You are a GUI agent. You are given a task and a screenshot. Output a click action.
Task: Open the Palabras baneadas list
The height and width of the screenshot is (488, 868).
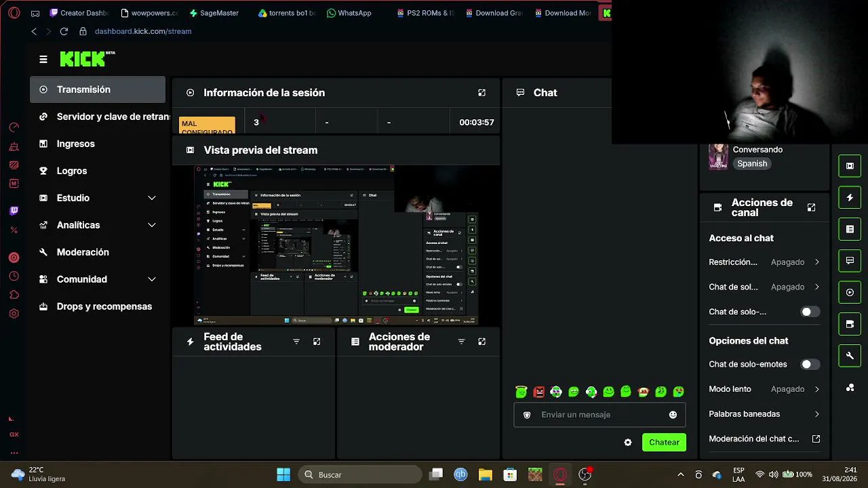pyautogui.click(x=764, y=414)
